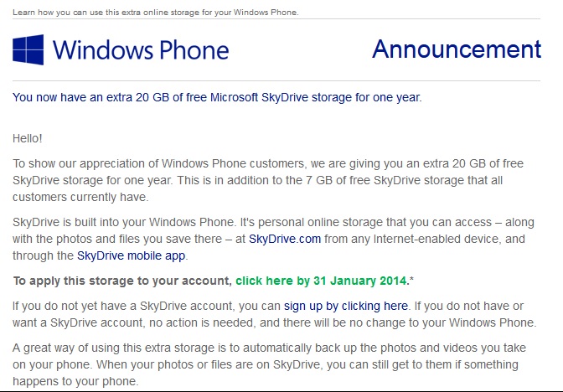Click the Announcement heading
Viewport: 563px width, 392px height.
click(x=457, y=49)
